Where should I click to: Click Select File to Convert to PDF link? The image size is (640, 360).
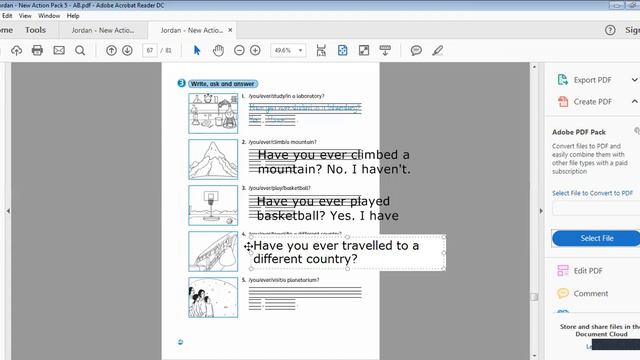click(x=592, y=193)
